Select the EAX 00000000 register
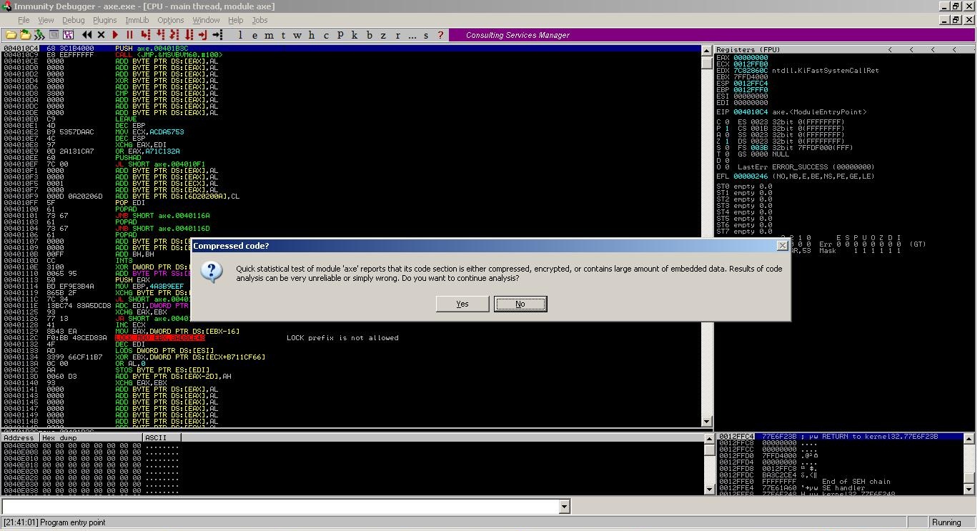Viewport: 980px width, 531px height. 742,57
